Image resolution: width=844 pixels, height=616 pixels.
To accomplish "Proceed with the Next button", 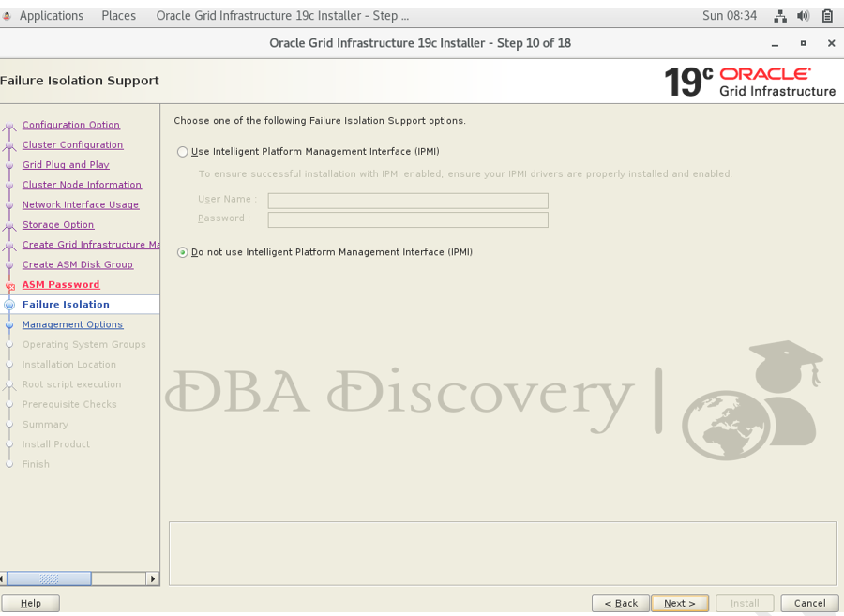I will point(679,603).
